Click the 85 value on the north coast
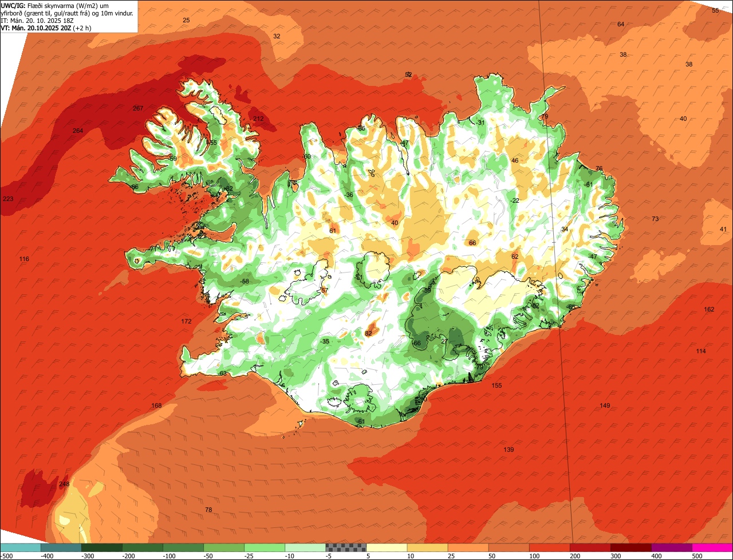This screenshot has width=733, height=560. (361, 128)
